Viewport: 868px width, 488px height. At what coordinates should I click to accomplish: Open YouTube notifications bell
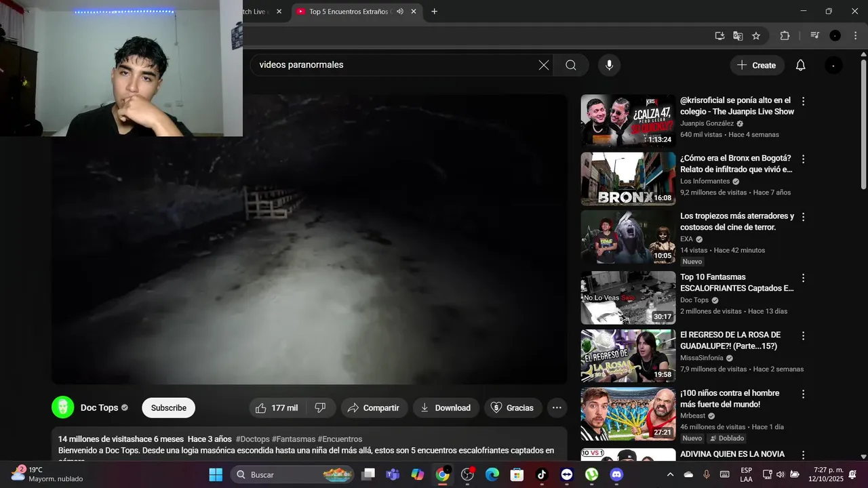click(x=800, y=65)
